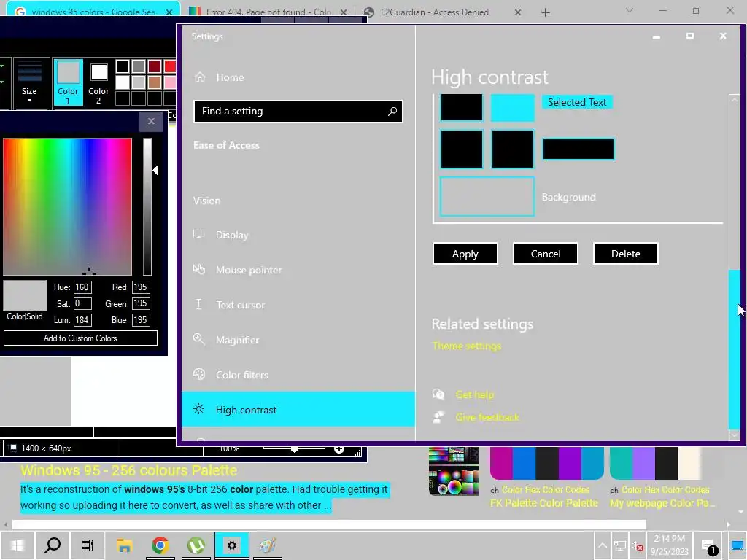Screen dimensions: 747x560
Task: Pick the black palette color in Paint
Action: coord(123,66)
